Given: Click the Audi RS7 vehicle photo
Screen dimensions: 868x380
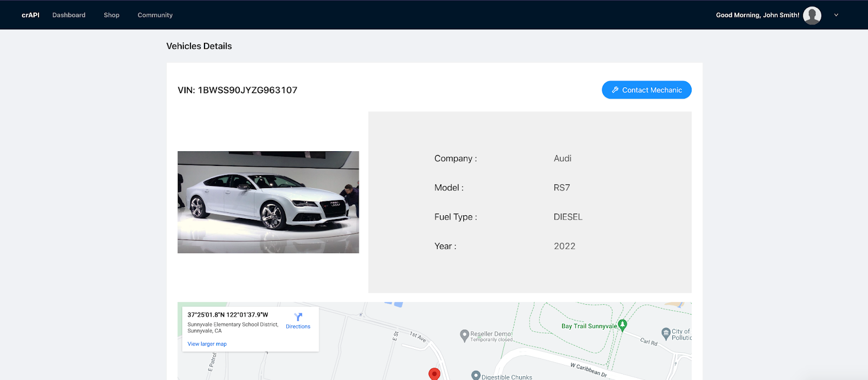Looking at the screenshot, I should point(268,202).
